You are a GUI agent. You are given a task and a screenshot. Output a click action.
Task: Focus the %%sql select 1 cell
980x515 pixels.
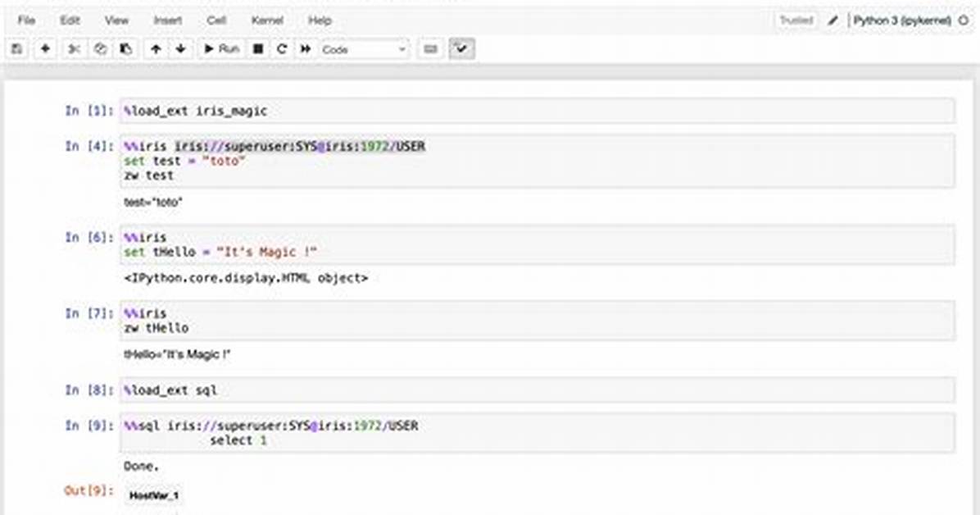pyautogui.click(x=537, y=432)
